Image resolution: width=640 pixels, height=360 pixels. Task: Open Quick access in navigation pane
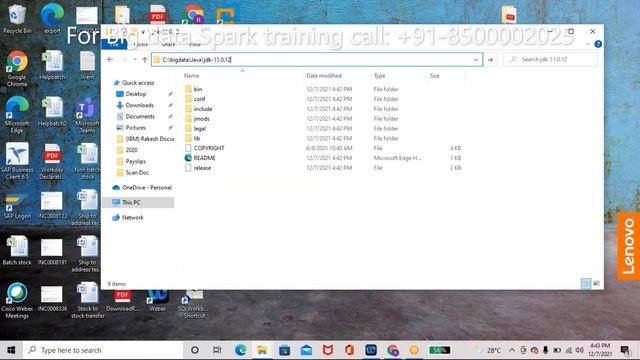[x=138, y=83]
